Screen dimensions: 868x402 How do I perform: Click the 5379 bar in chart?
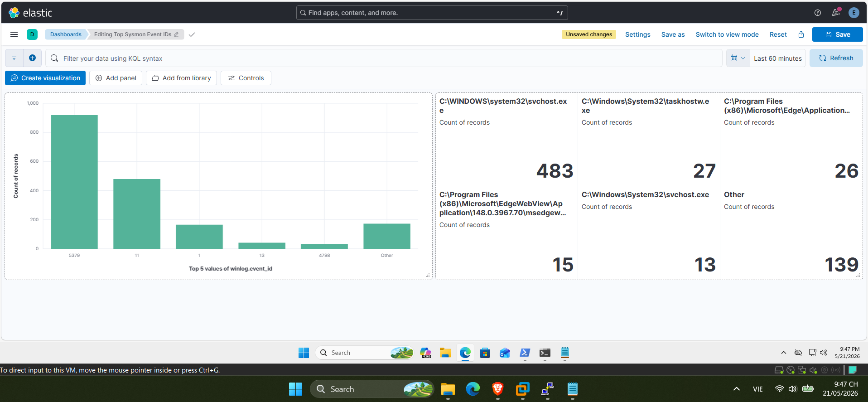click(74, 182)
